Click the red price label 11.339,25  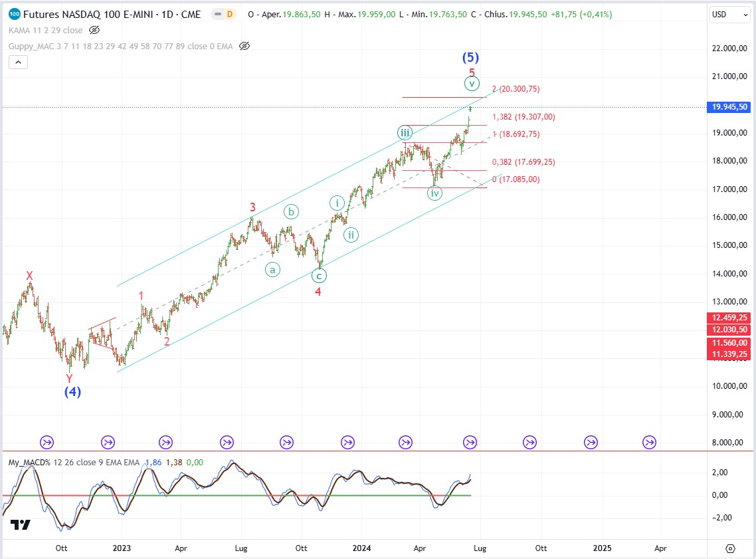click(729, 354)
